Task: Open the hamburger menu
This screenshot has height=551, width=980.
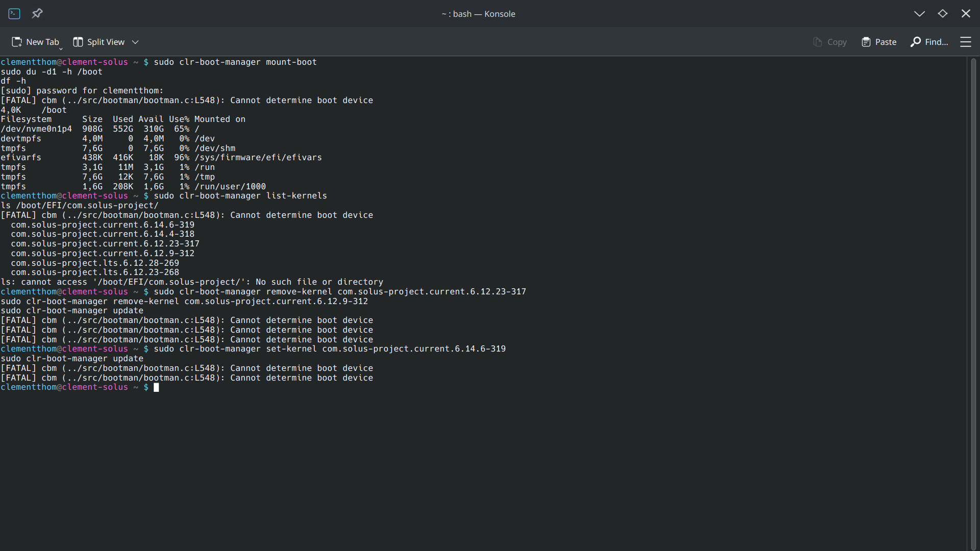Action: coord(966,42)
